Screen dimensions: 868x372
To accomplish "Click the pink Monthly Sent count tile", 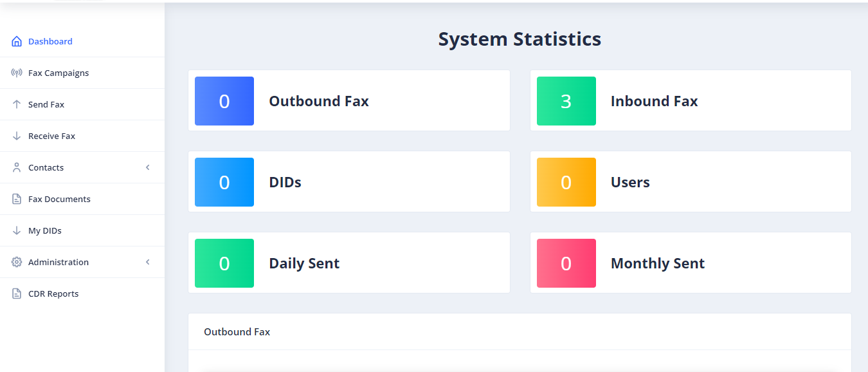I will pyautogui.click(x=566, y=263).
